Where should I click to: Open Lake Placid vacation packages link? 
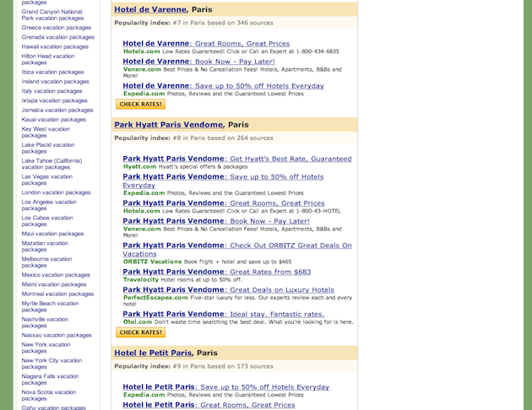point(48,148)
